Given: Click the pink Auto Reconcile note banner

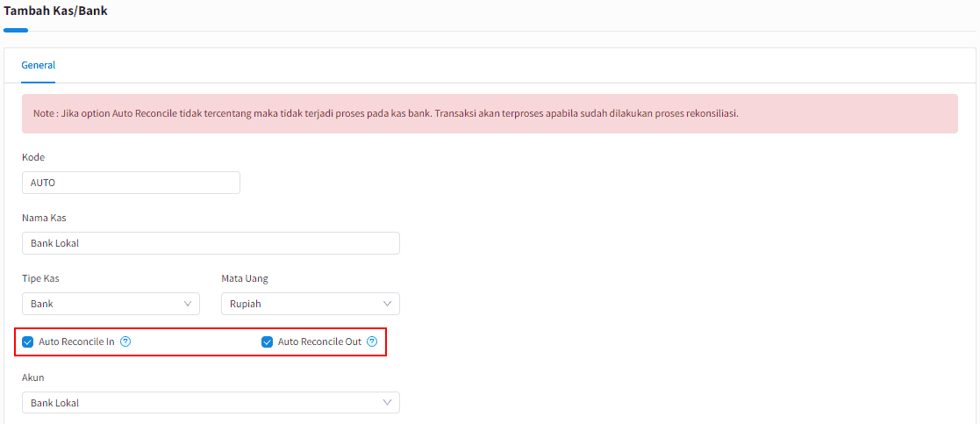Looking at the screenshot, I should pos(490,114).
